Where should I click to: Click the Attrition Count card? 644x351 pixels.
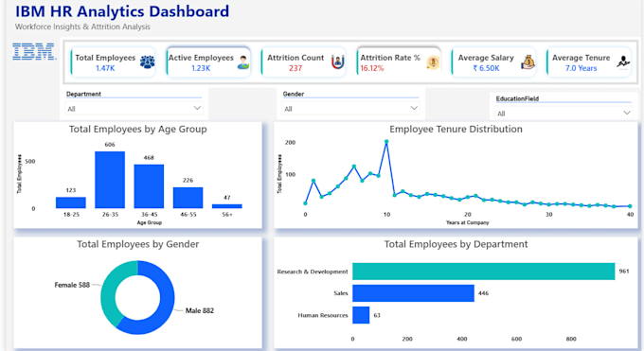(303, 62)
